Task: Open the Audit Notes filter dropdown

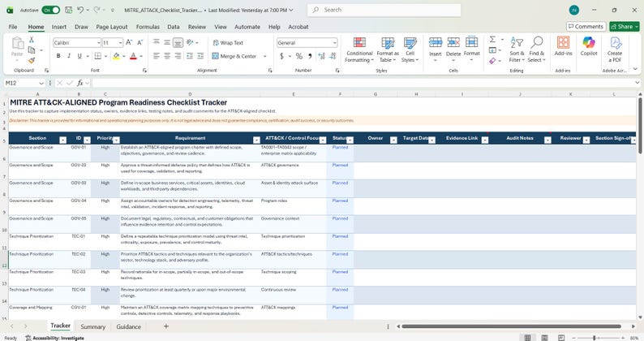Action: (x=547, y=140)
